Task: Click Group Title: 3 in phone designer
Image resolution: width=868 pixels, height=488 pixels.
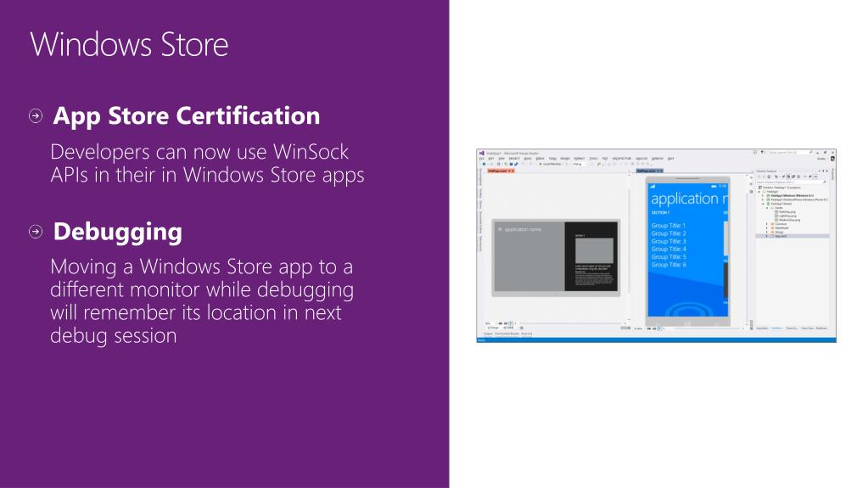Action: (669, 241)
